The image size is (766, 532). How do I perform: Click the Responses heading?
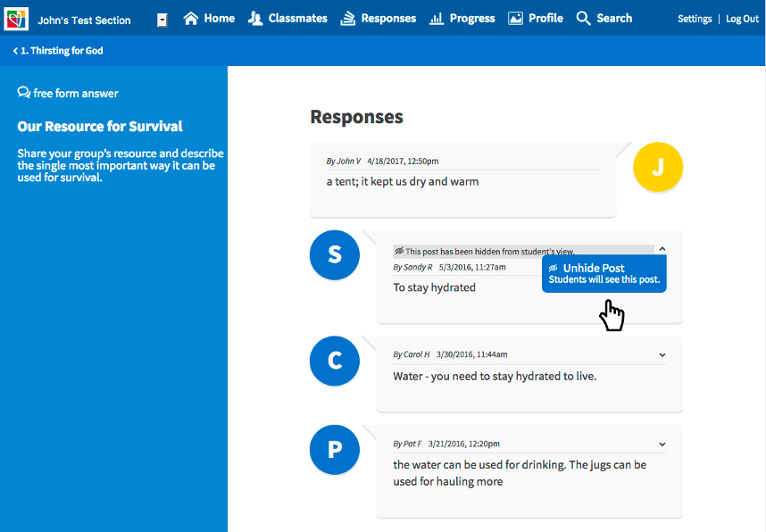pyautogui.click(x=356, y=117)
